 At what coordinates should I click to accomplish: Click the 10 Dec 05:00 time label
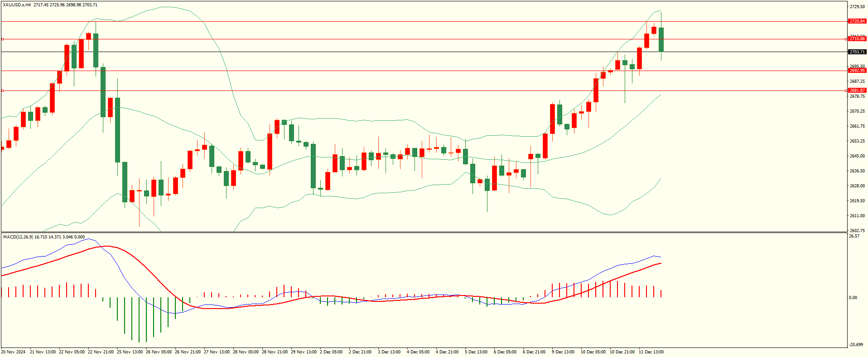[x=594, y=352]
